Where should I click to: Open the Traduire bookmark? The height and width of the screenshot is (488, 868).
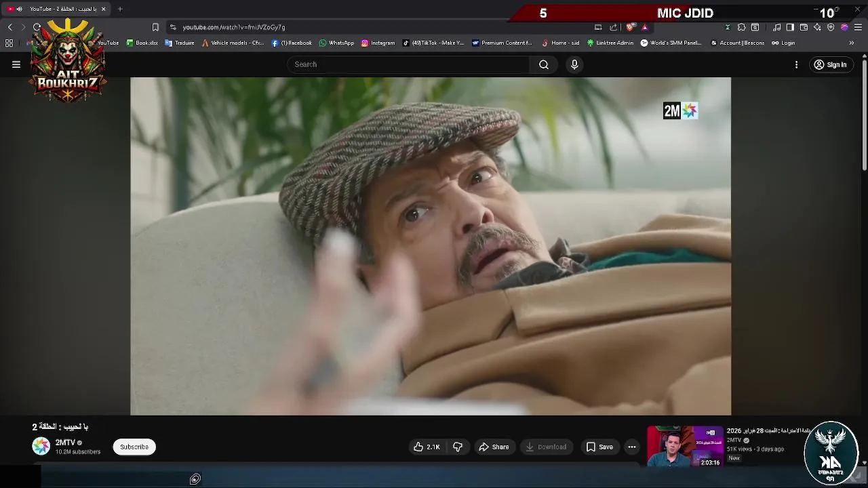click(180, 43)
